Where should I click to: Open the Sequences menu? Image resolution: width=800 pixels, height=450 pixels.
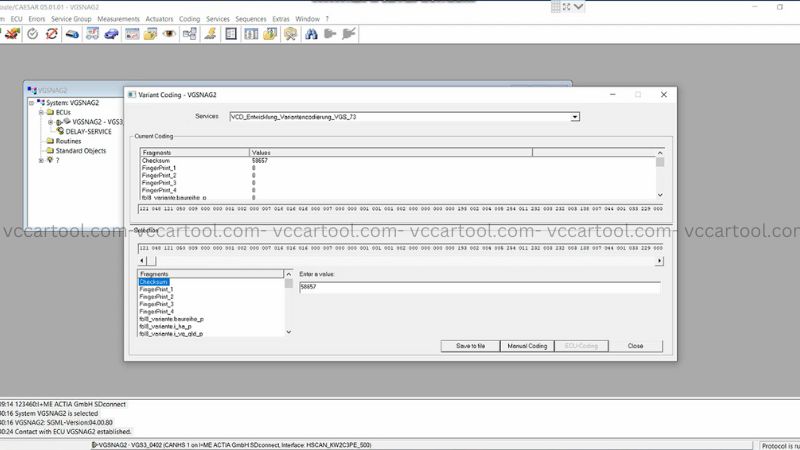[251, 19]
